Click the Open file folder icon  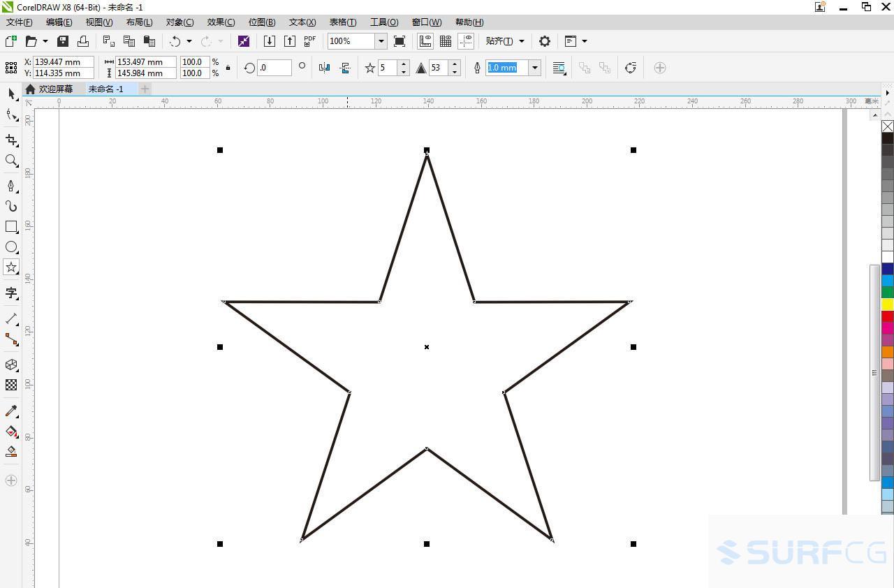click(x=31, y=41)
